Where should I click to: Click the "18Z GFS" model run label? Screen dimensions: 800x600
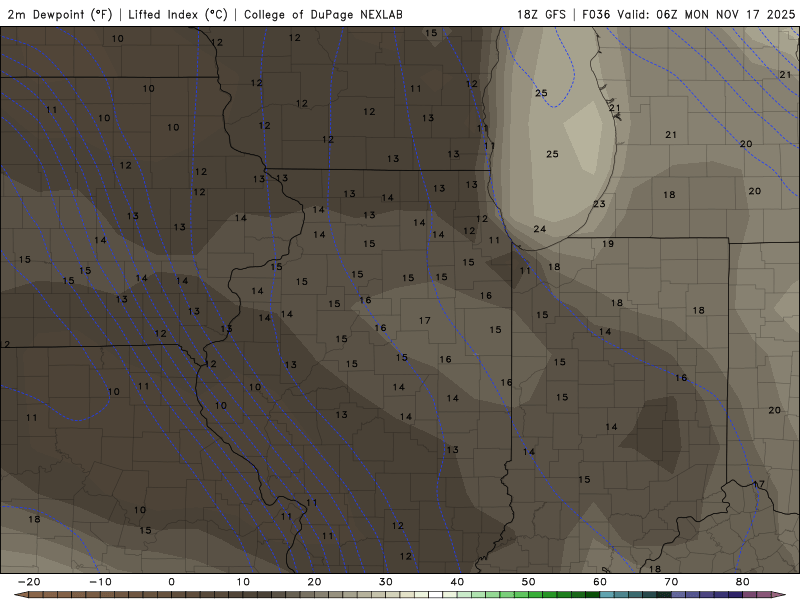(541, 14)
